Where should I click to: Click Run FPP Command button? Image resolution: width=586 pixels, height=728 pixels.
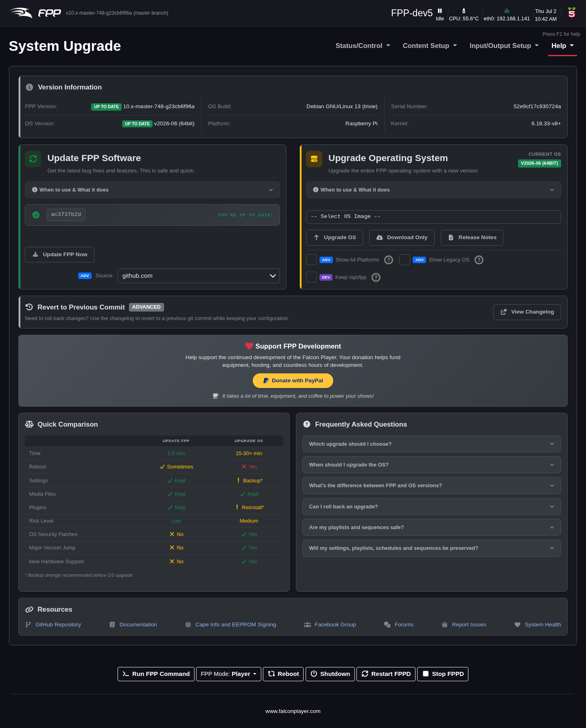156,674
